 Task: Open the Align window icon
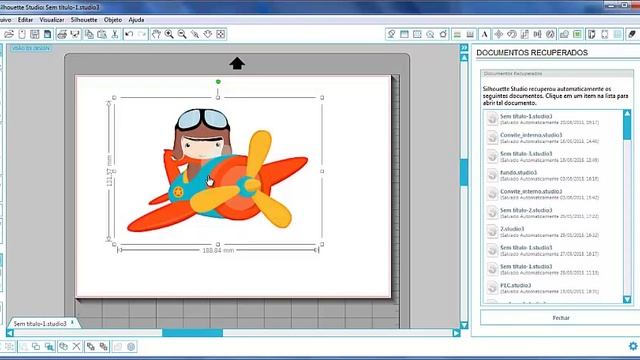538,34
